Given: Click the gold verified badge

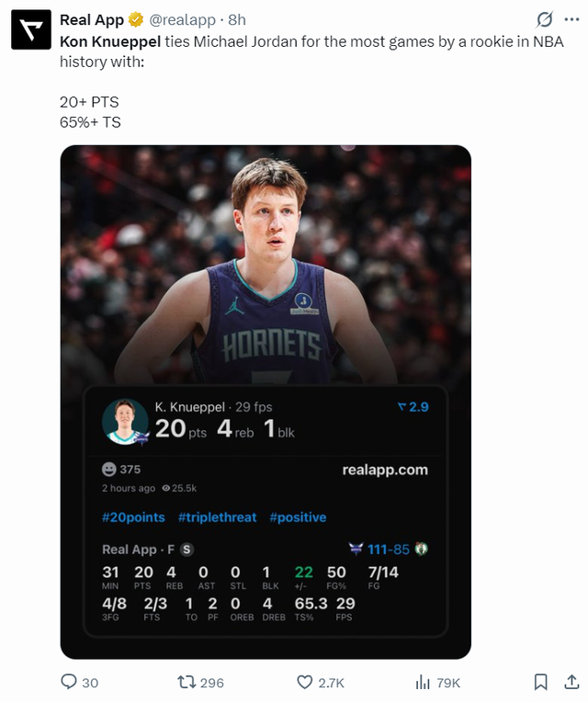Looking at the screenshot, I should pyautogui.click(x=135, y=19).
